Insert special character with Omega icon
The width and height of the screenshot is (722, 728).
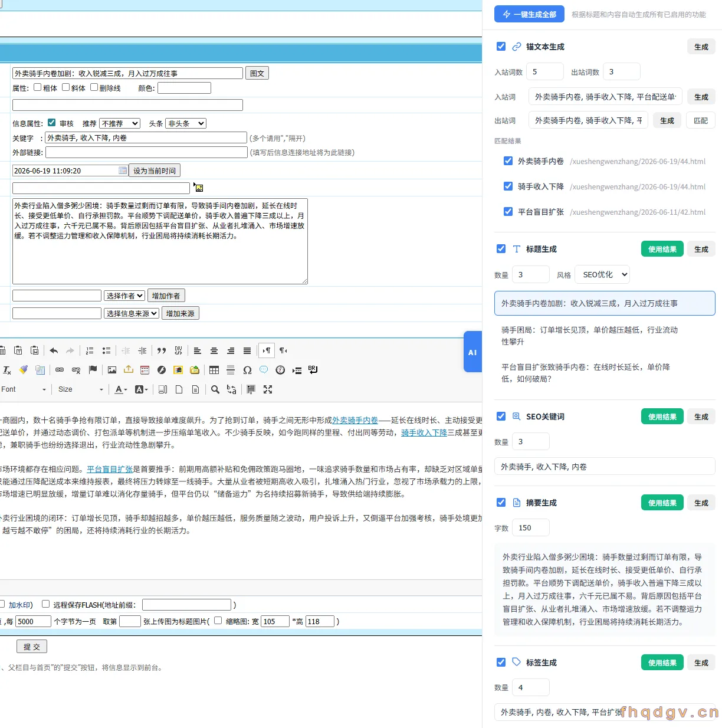click(x=247, y=370)
